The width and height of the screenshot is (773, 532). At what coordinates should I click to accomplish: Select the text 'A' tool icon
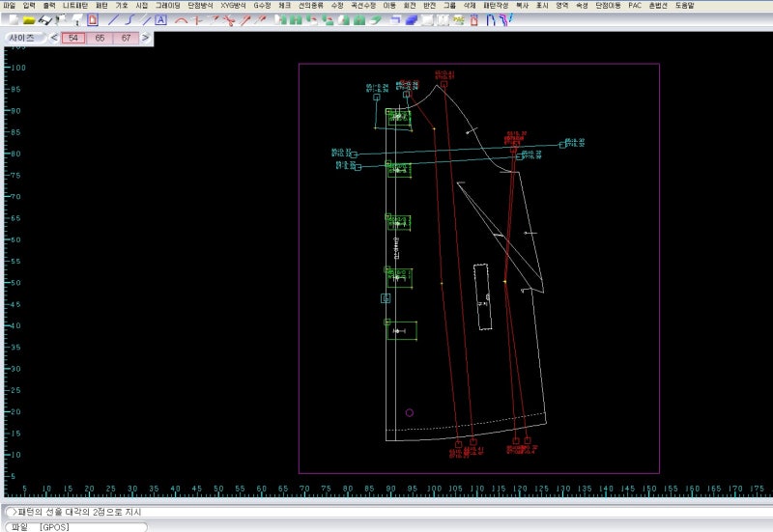point(160,19)
